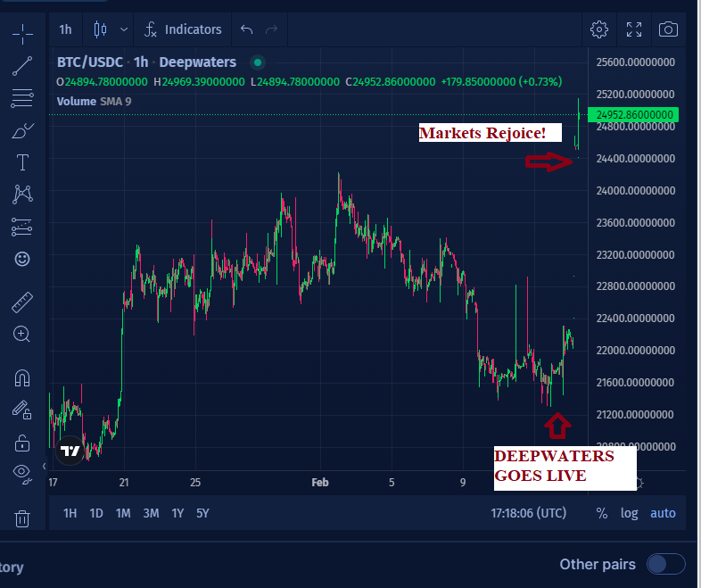701x588 pixels.
Task: Open chart settings gear
Action: pyautogui.click(x=599, y=29)
